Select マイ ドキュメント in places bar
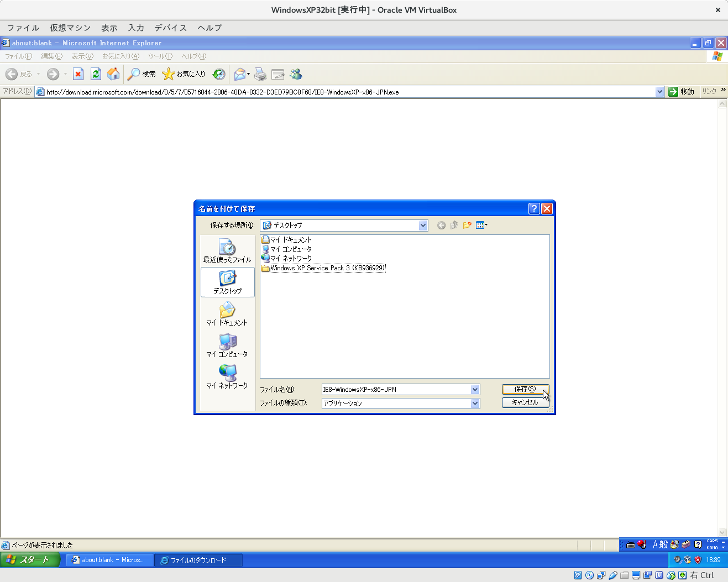 pos(227,314)
